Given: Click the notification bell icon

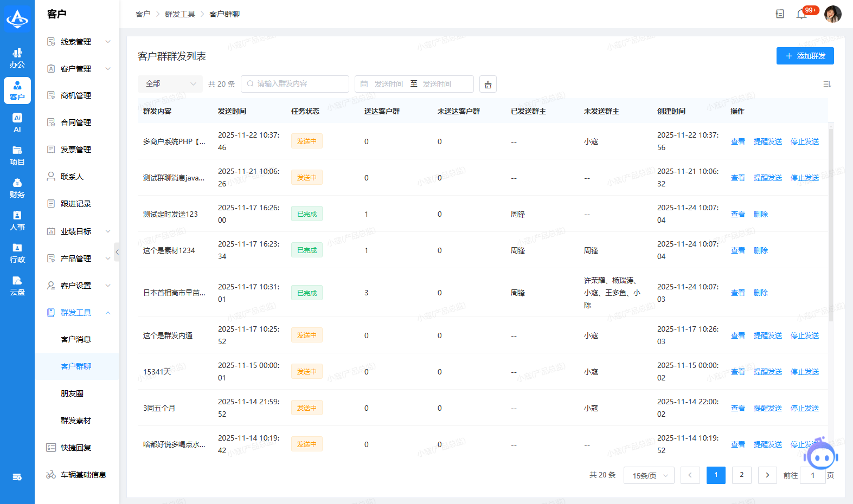Looking at the screenshot, I should tap(801, 14).
